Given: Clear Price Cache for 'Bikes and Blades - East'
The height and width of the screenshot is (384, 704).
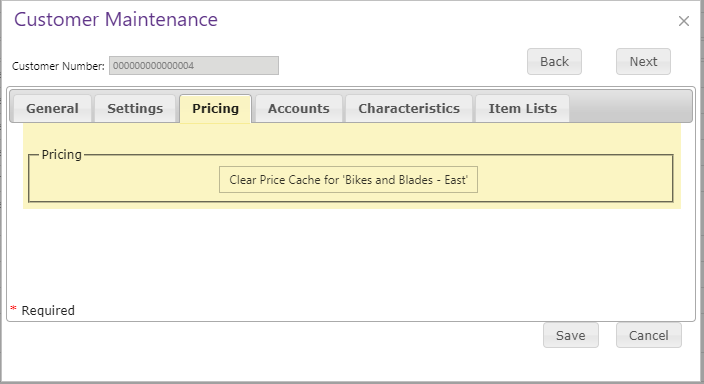Looking at the screenshot, I should point(348,180).
